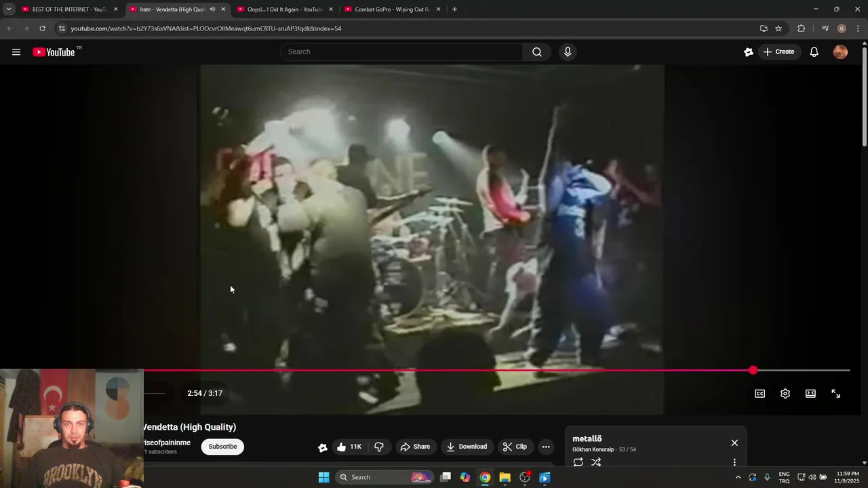Click the sparkle icon beside the like button

click(323, 447)
